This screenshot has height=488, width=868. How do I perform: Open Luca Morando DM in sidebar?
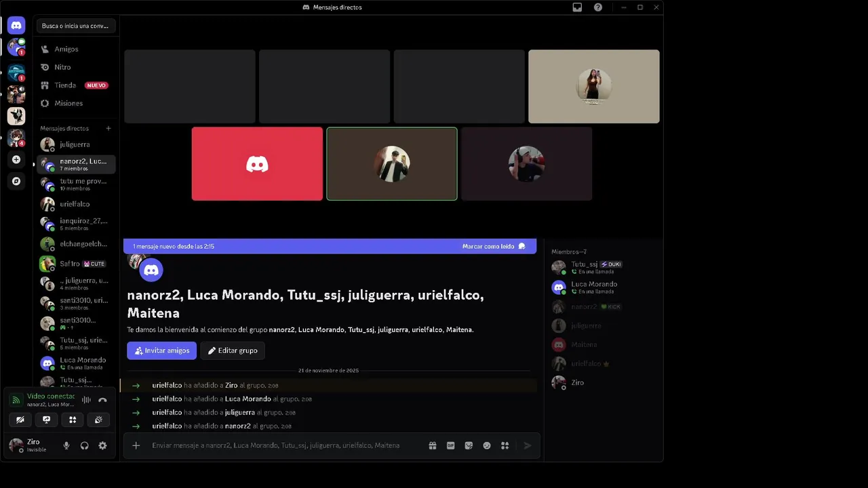pos(76,363)
